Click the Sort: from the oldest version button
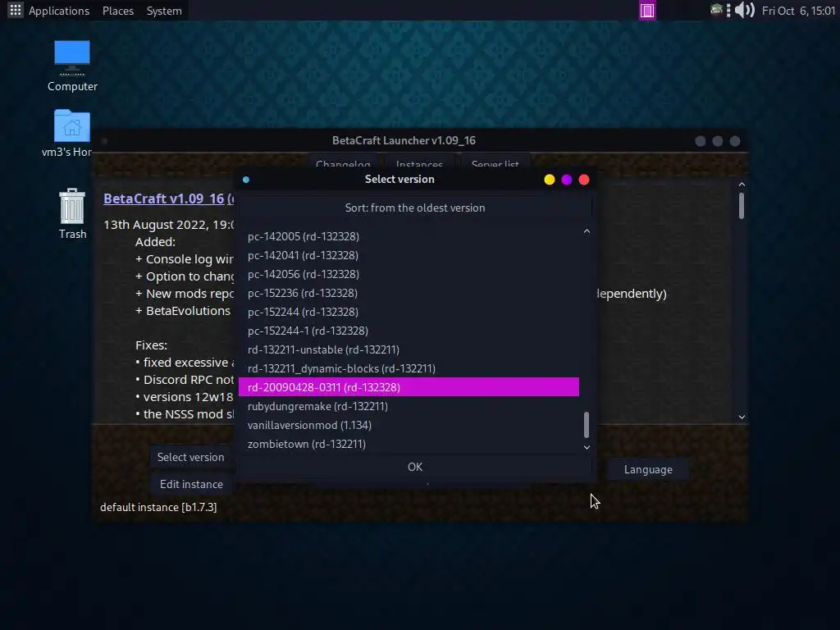This screenshot has height=630, width=840. [415, 208]
